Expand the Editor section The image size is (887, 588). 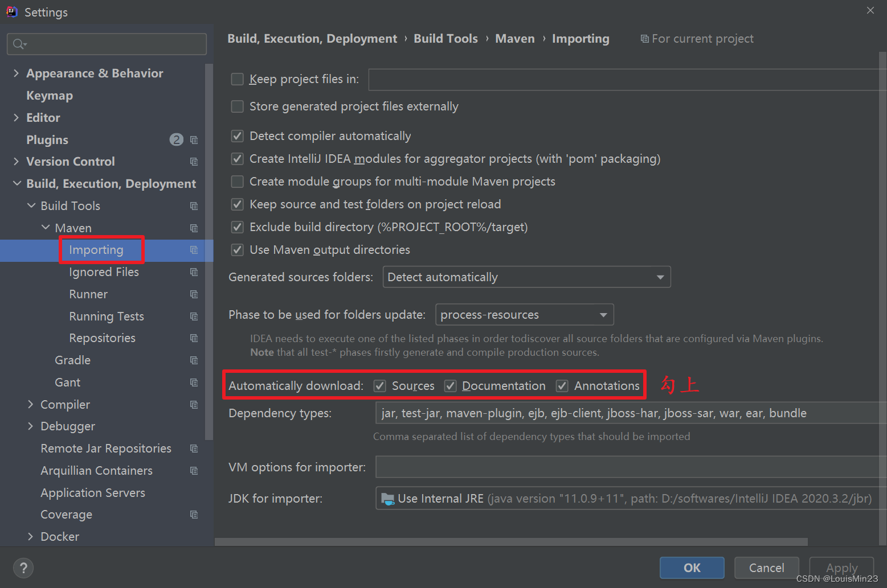pos(16,118)
